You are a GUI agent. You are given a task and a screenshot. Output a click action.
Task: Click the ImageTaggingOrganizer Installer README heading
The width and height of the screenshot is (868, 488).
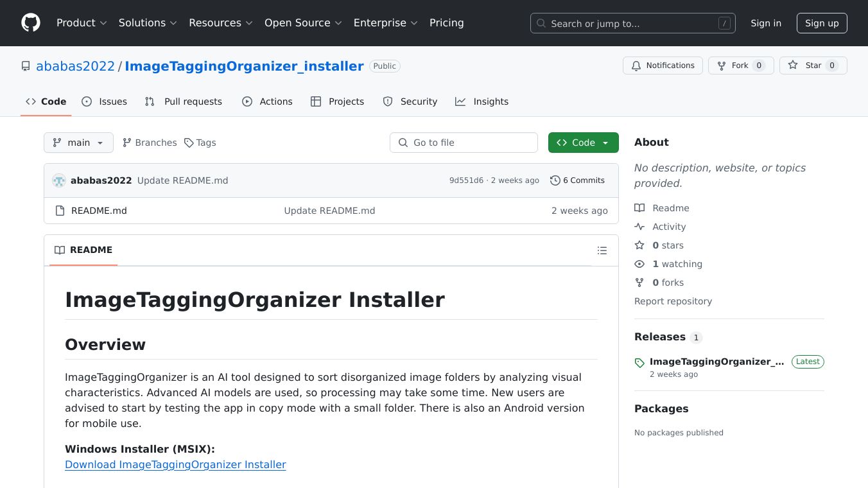tap(255, 300)
